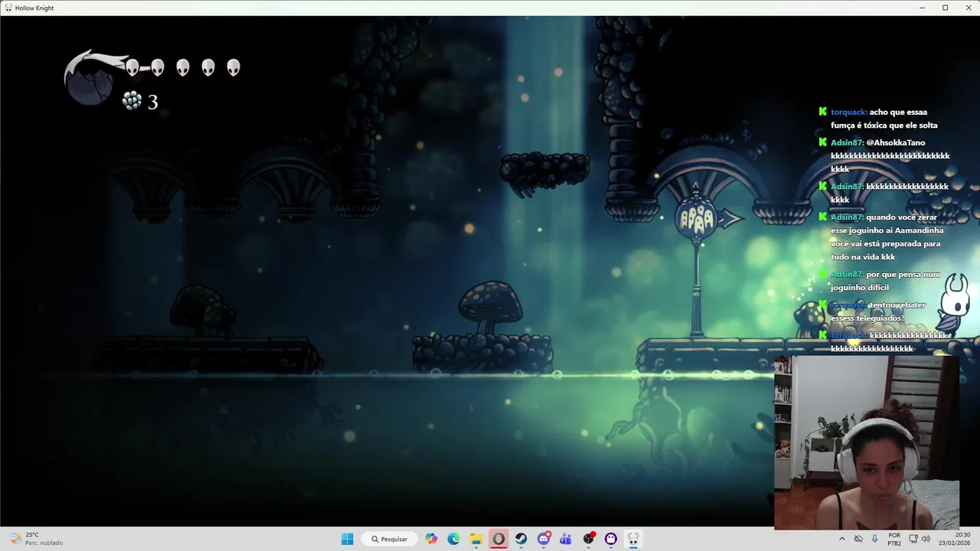Click the Geo currency icon
Screen dimensions: 980x551
[x=132, y=100]
